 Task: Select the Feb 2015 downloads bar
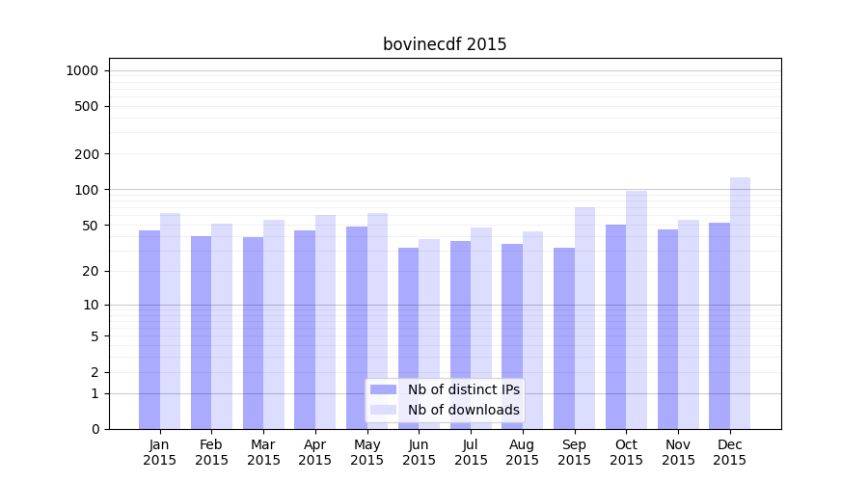pyautogui.click(x=222, y=326)
